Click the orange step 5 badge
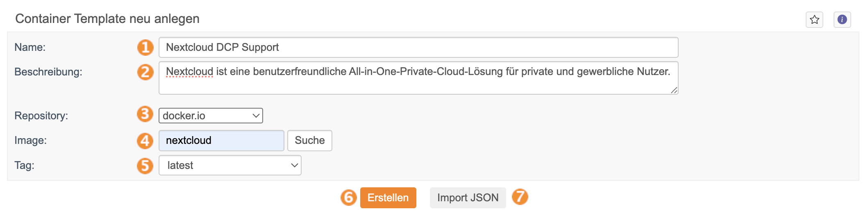The image size is (868, 223). [x=145, y=166]
